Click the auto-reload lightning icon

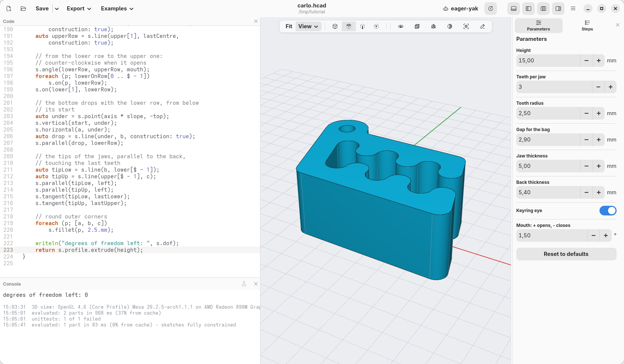click(491, 9)
